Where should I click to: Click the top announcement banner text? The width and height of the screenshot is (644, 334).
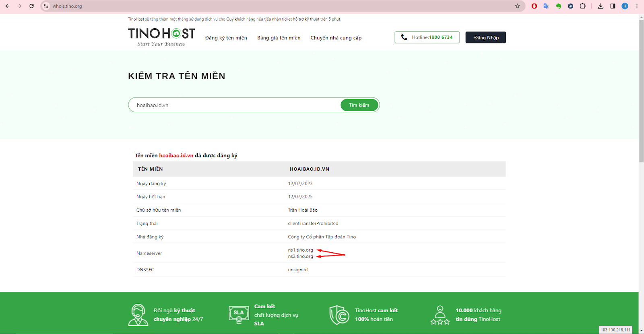235,19
